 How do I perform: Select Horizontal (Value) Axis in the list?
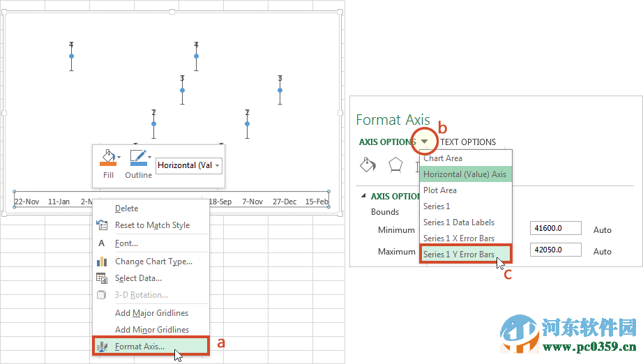click(466, 174)
